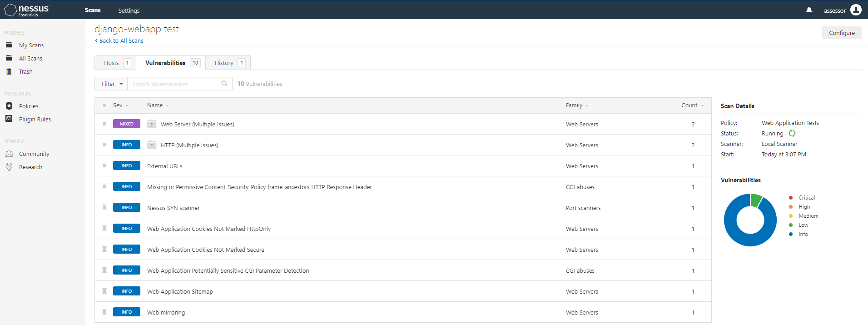Open the assessor user avatar menu
Viewport: 868px width, 325px height.
coord(856,10)
